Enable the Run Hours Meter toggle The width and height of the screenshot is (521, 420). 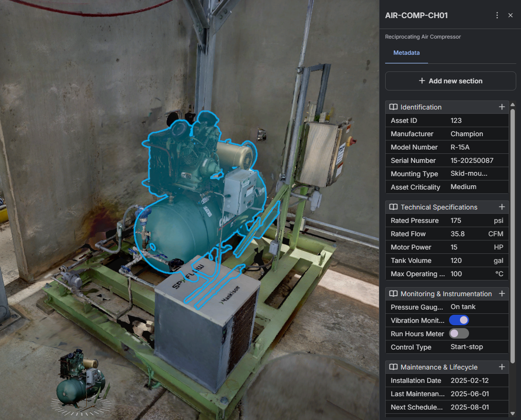(x=459, y=334)
